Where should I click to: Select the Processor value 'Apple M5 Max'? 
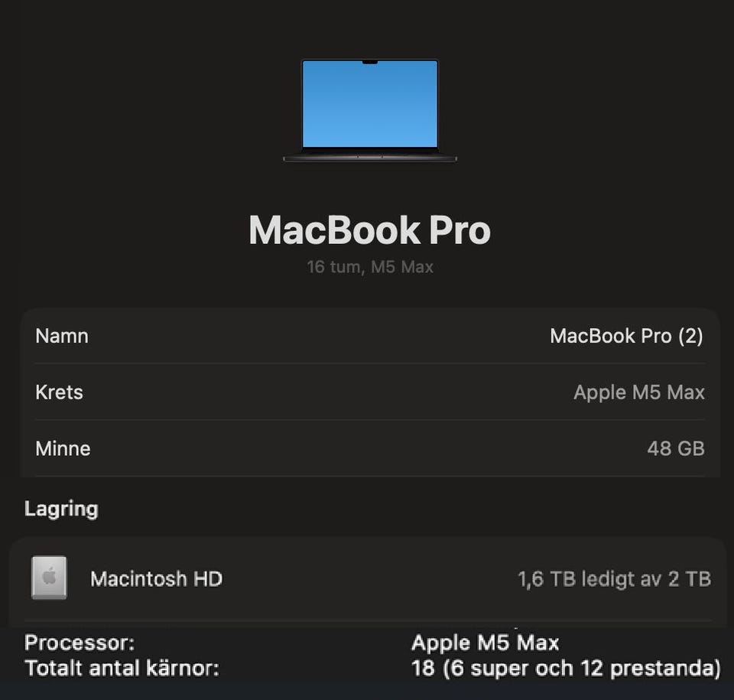[485, 643]
